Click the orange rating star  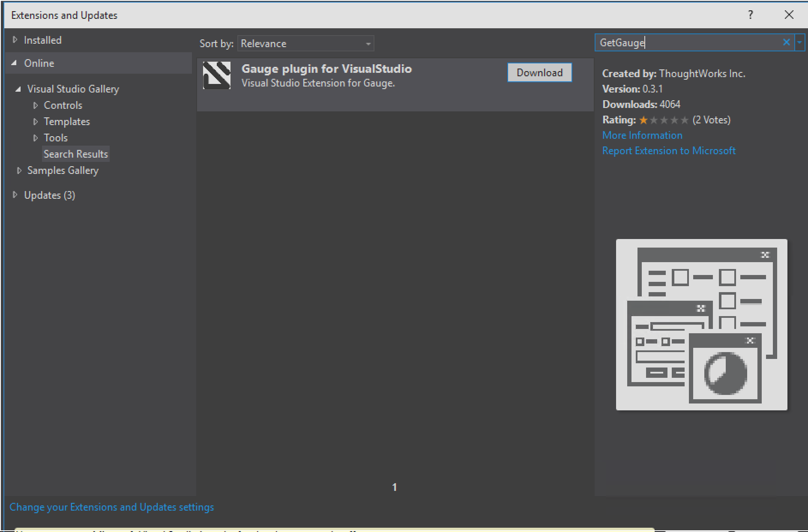pyautogui.click(x=643, y=120)
